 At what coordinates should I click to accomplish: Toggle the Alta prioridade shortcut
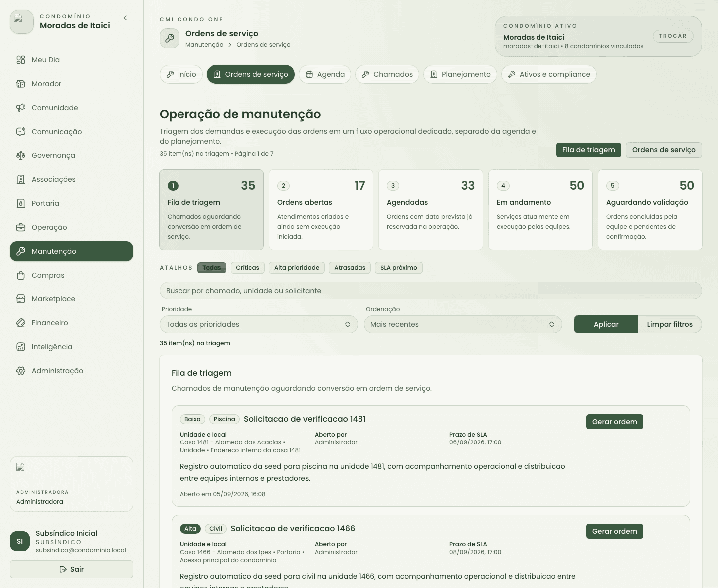297,268
